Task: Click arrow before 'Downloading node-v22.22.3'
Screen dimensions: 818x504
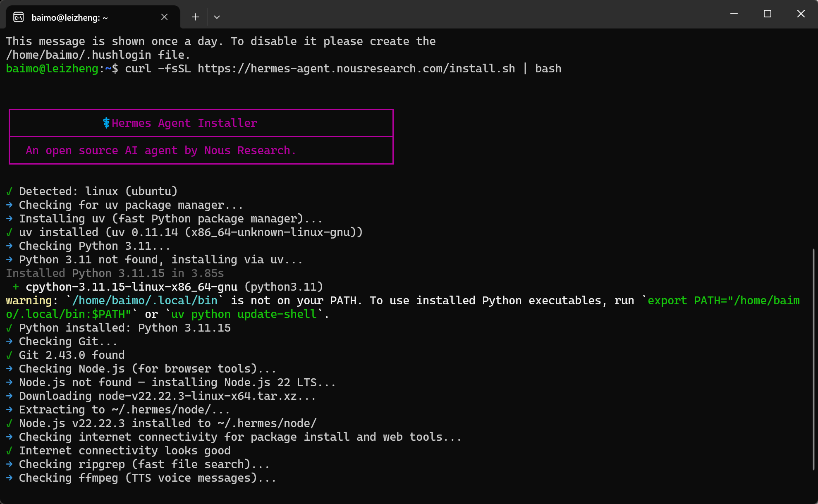Action: pos(10,396)
